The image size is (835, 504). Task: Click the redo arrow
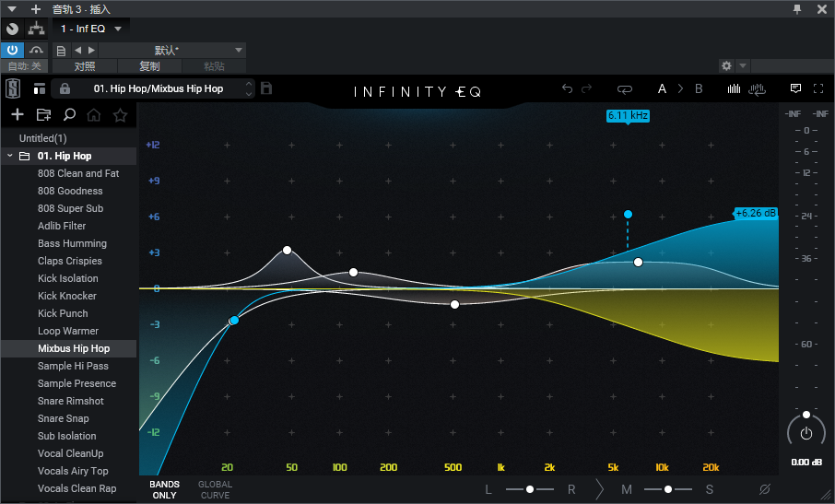click(x=586, y=88)
